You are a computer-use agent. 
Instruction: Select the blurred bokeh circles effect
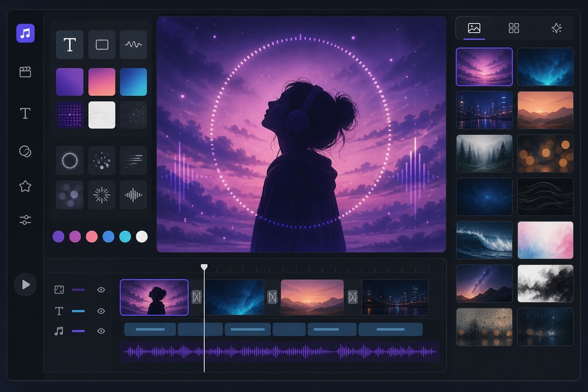pyautogui.click(x=69, y=195)
